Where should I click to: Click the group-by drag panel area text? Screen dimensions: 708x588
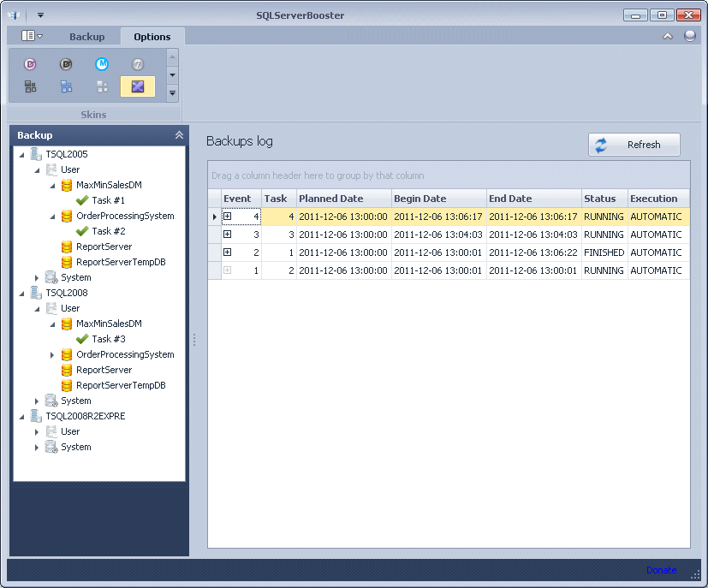[x=318, y=175]
